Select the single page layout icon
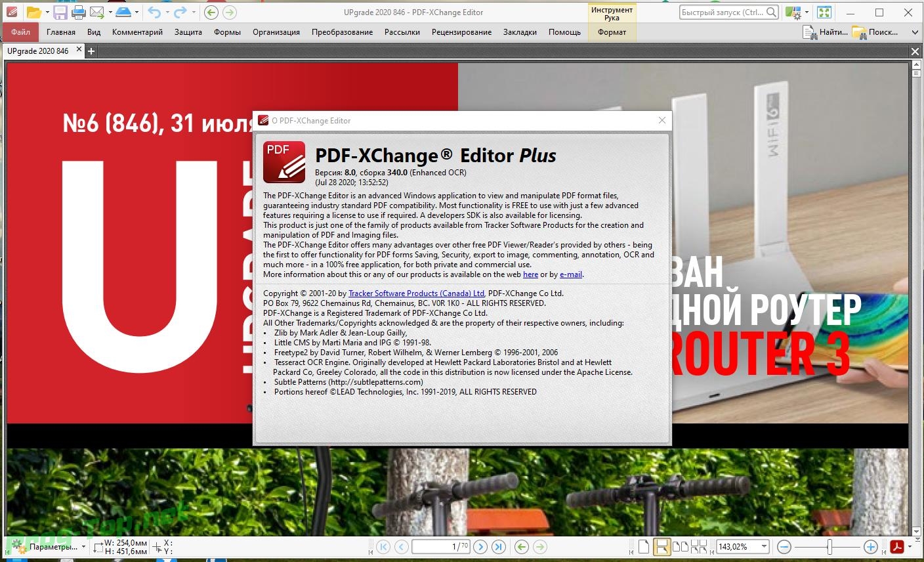The image size is (924, 562). pyautogui.click(x=644, y=546)
